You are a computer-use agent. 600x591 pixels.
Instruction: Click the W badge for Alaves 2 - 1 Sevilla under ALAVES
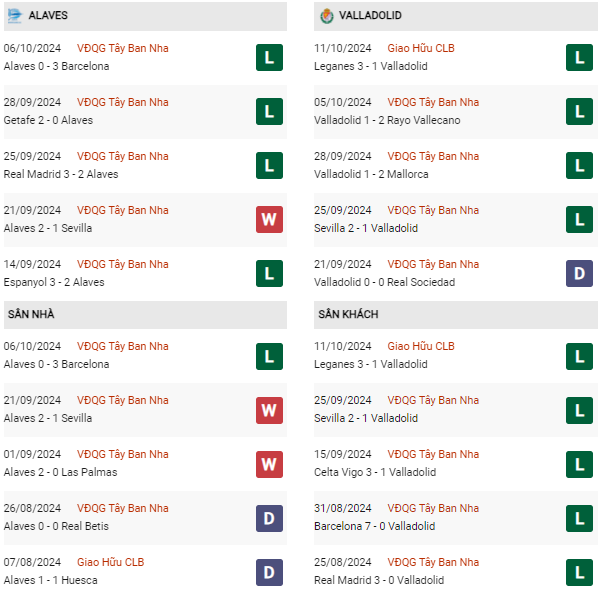tap(268, 219)
